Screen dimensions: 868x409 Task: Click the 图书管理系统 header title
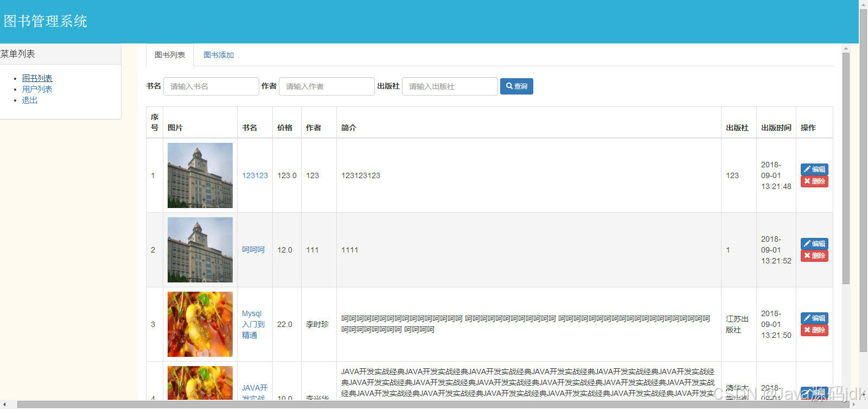[46, 21]
